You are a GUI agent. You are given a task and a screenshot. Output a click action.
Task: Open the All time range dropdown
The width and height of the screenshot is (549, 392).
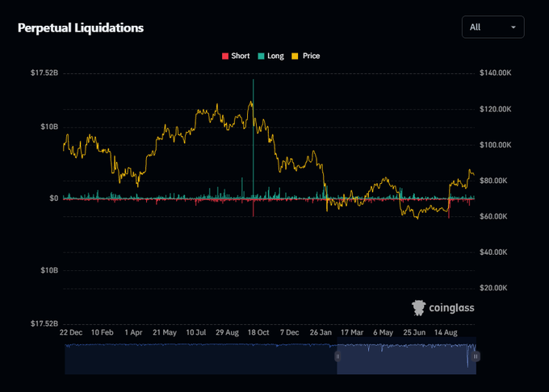[x=493, y=27]
